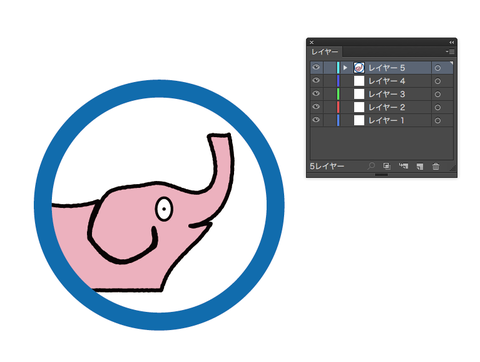Screen dimensions: 480x362
Task: Click the レイヤー 4 blank thumbnail
Action: click(x=359, y=81)
